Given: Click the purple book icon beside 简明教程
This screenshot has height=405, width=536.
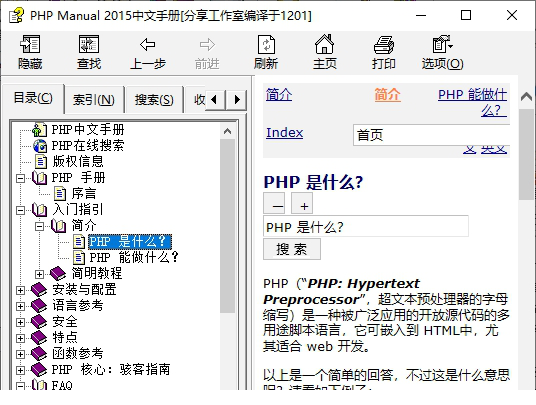Looking at the screenshot, I should [x=58, y=273].
